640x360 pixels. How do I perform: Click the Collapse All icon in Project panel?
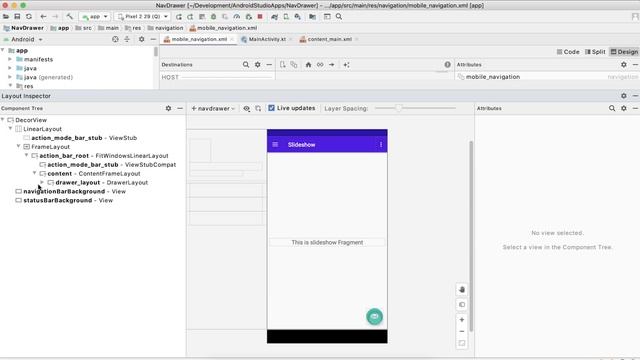pos(127,40)
